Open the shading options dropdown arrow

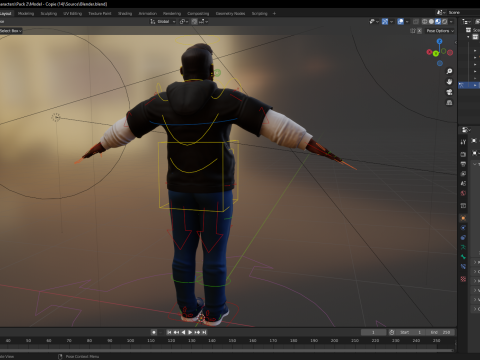pyautogui.click(x=451, y=22)
